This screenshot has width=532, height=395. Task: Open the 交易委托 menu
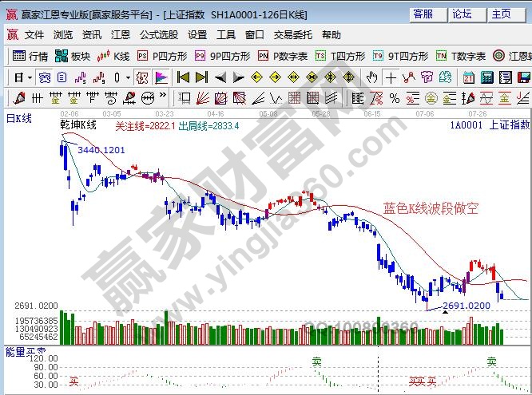coord(293,35)
